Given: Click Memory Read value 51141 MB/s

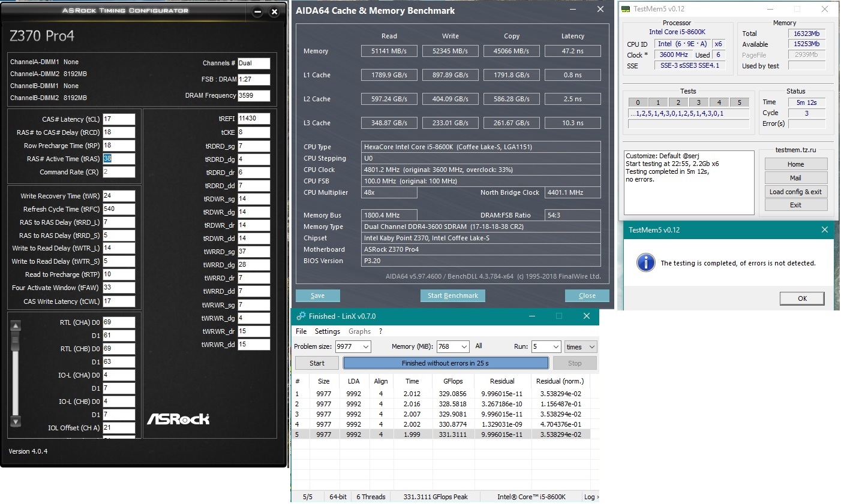Looking at the screenshot, I should [x=389, y=51].
